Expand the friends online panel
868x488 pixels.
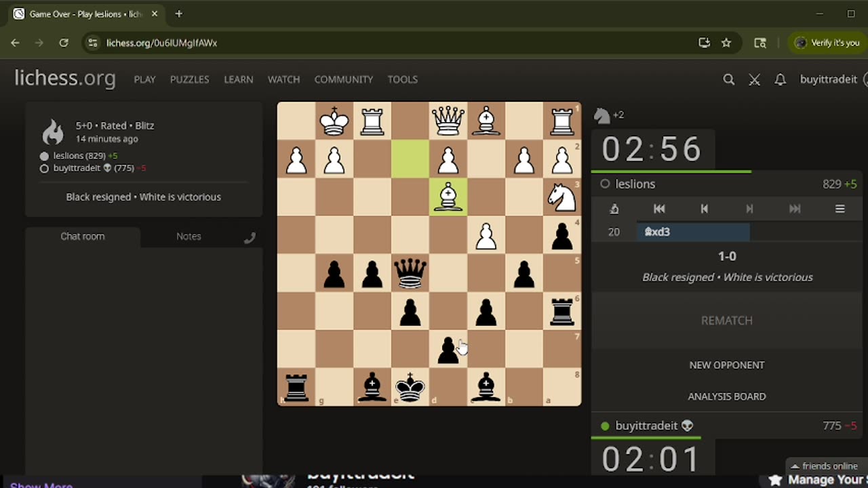pos(825,466)
